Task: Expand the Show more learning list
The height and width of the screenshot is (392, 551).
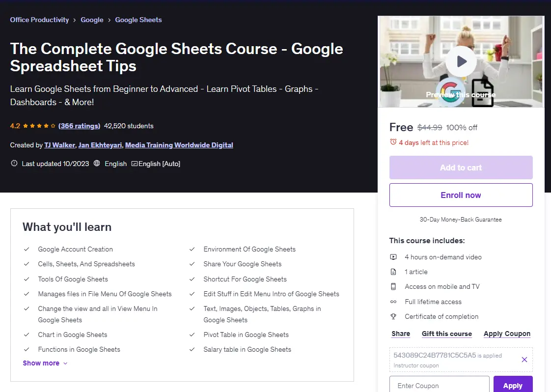Action: (x=45, y=363)
